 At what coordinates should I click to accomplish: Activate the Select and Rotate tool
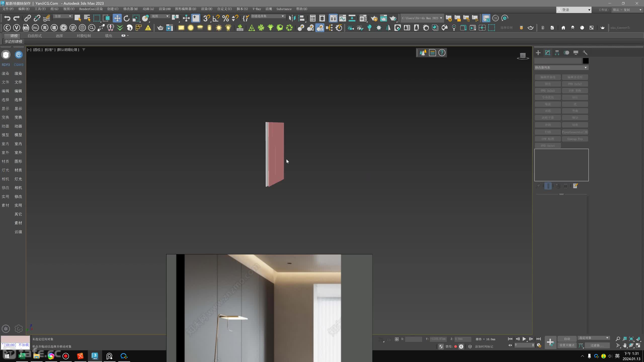127,18
